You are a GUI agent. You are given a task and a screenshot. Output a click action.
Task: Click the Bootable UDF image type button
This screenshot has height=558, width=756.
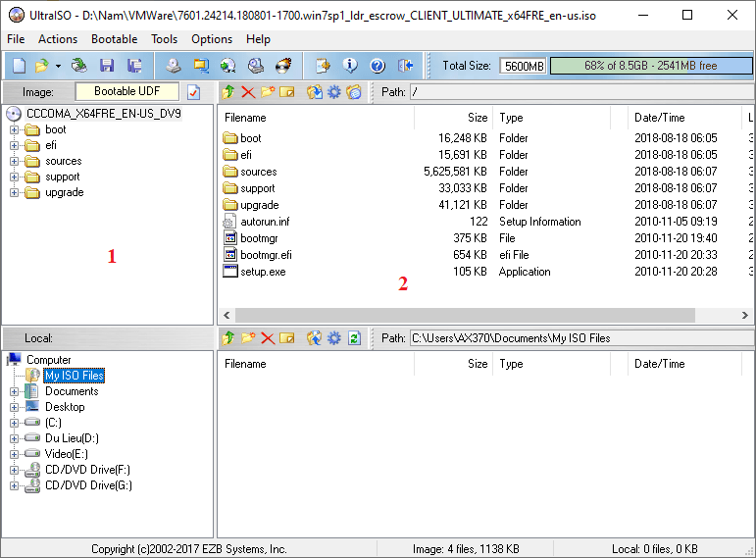[126, 91]
